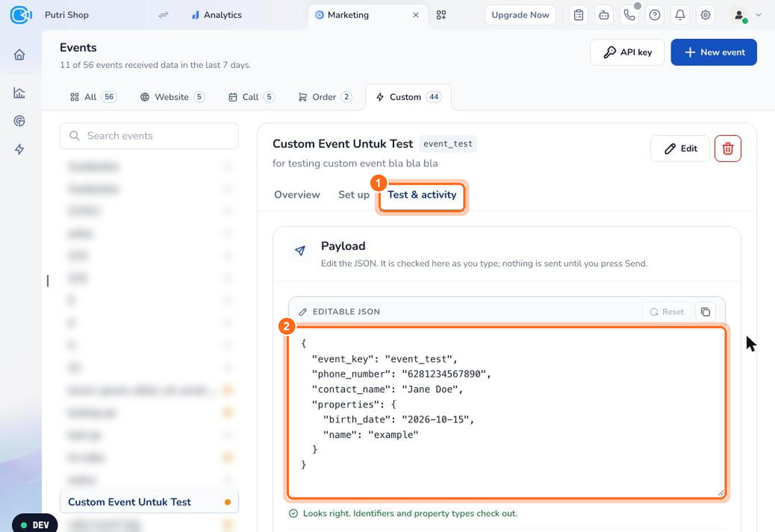Viewport: 775px width, 532px height.
Task: Open the bot icon in the header
Action: tap(604, 15)
